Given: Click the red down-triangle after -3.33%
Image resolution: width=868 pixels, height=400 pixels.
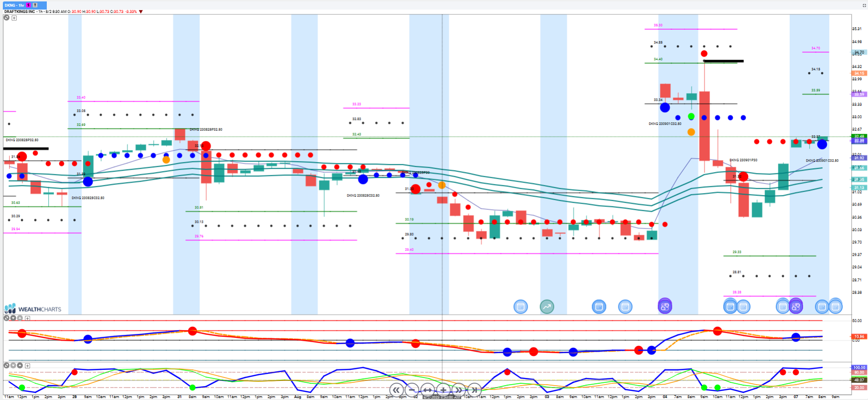Looking at the screenshot, I should [x=141, y=11].
